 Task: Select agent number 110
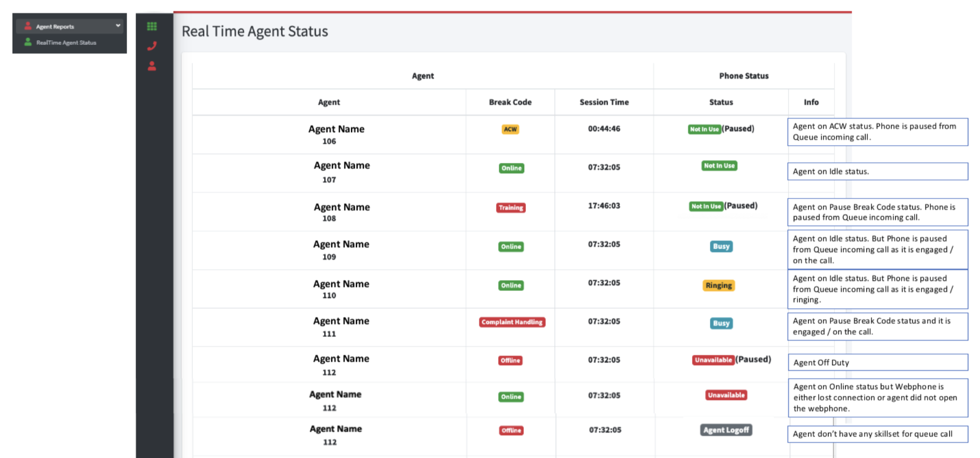(329, 296)
